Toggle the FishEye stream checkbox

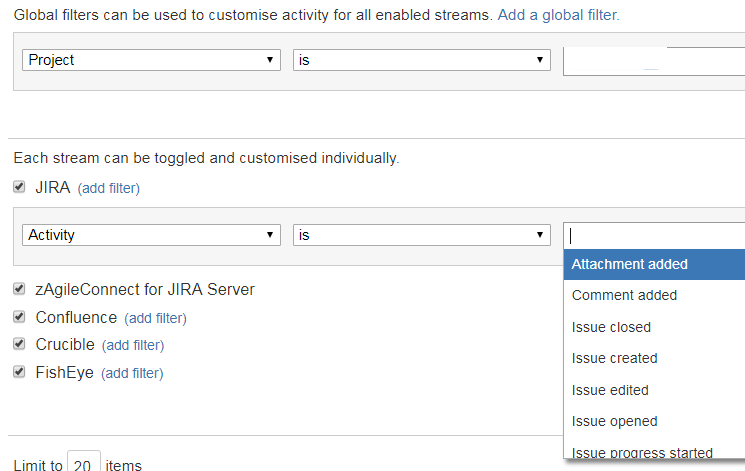point(19,372)
